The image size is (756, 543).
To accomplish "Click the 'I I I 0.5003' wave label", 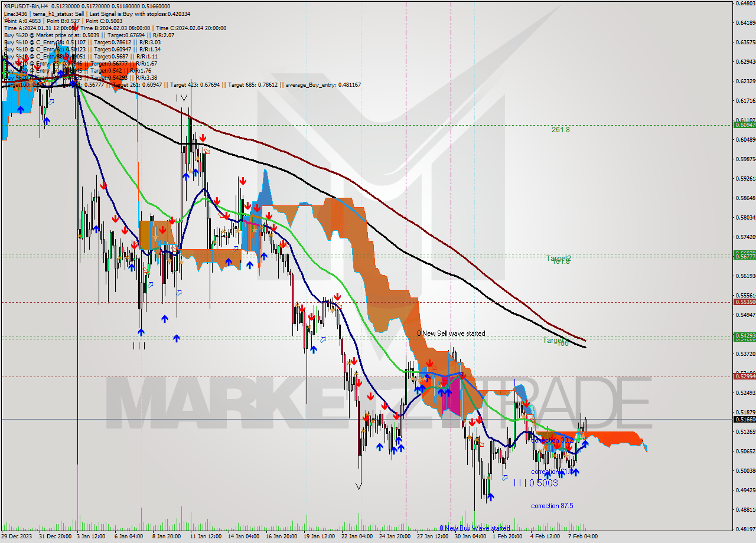I will [x=535, y=483].
